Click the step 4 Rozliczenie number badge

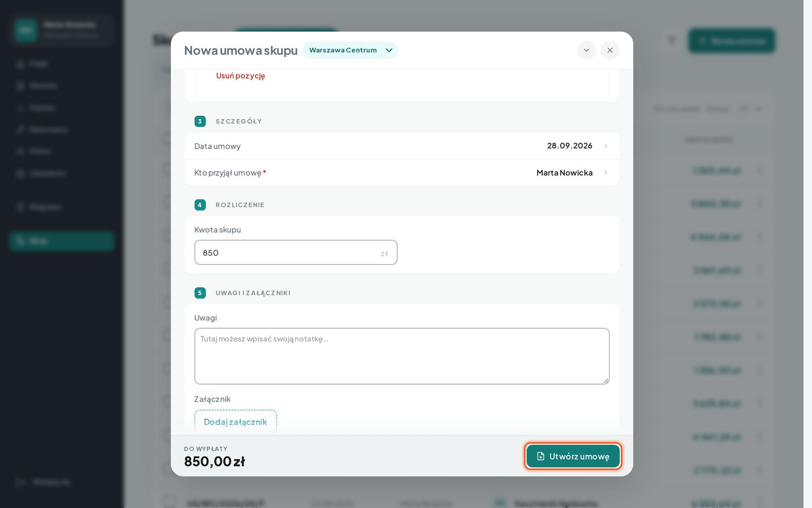point(200,205)
